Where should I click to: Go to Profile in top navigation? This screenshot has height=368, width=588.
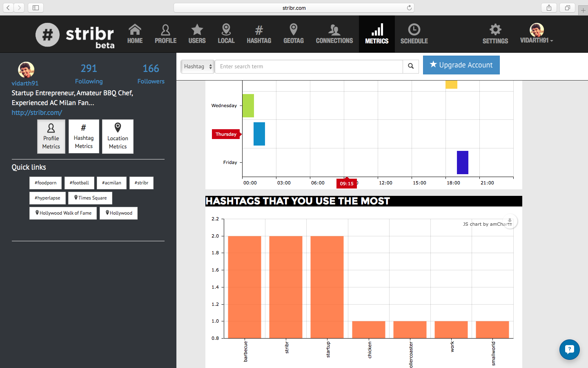pyautogui.click(x=165, y=34)
